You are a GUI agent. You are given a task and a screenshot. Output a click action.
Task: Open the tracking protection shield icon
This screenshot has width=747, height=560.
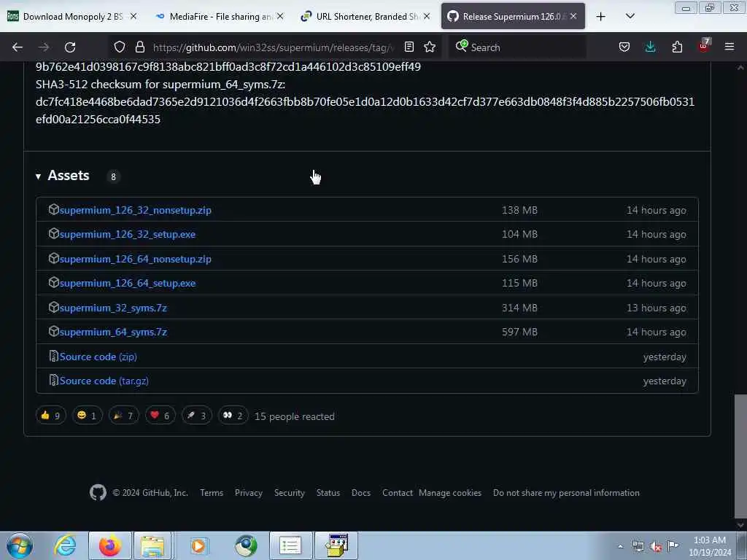(x=120, y=47)
